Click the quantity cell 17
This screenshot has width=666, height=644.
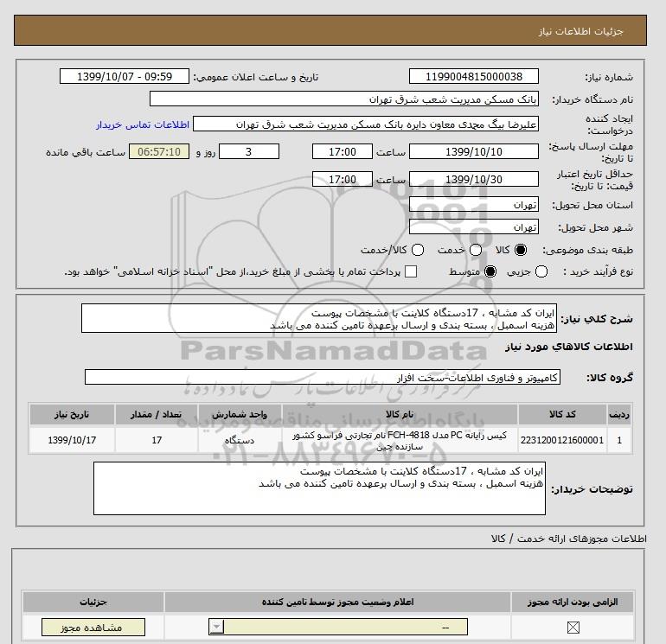[x=157, y=440]
